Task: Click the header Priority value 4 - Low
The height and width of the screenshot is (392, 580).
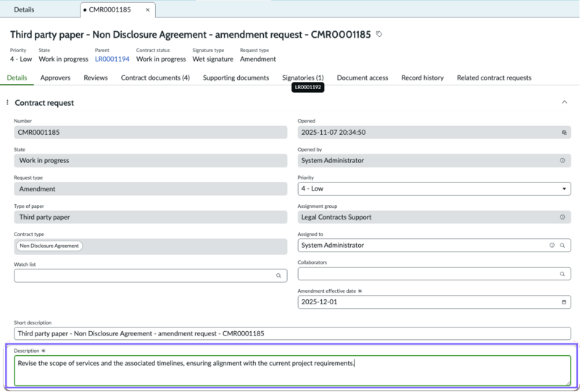Action: (x=21, y=59)
